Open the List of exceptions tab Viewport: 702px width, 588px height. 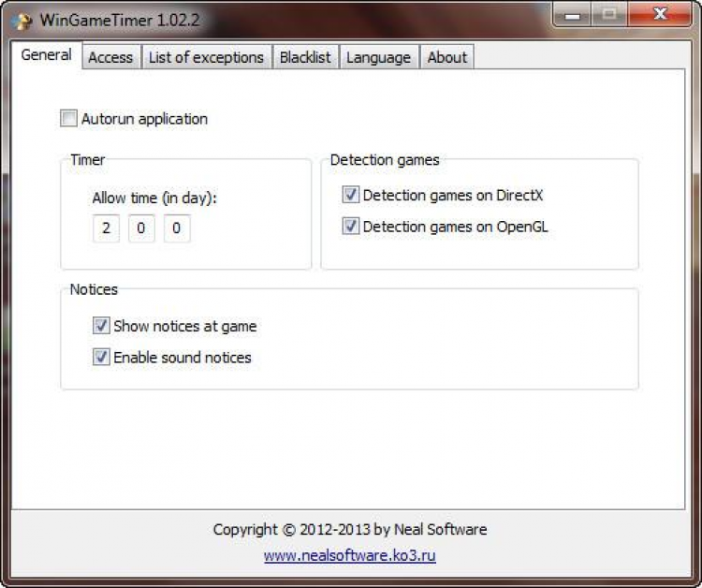pyautogui.click(x=207, y=57)
